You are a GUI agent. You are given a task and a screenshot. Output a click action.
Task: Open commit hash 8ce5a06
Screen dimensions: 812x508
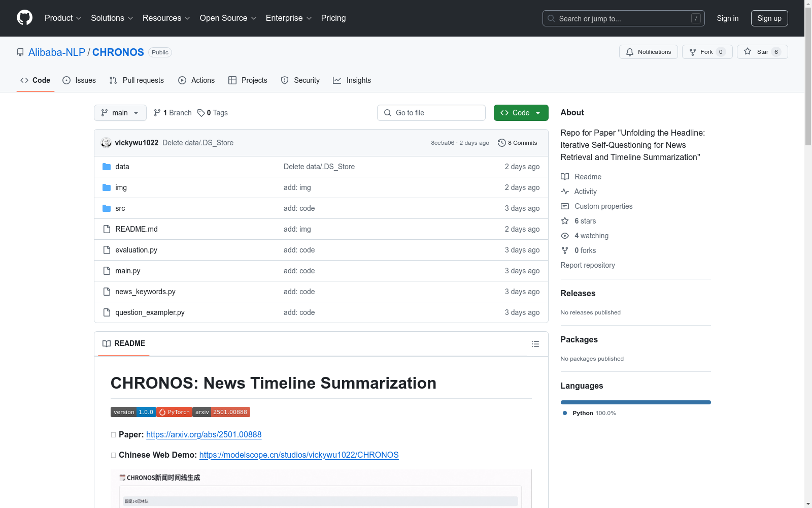(x=443, y=143)
